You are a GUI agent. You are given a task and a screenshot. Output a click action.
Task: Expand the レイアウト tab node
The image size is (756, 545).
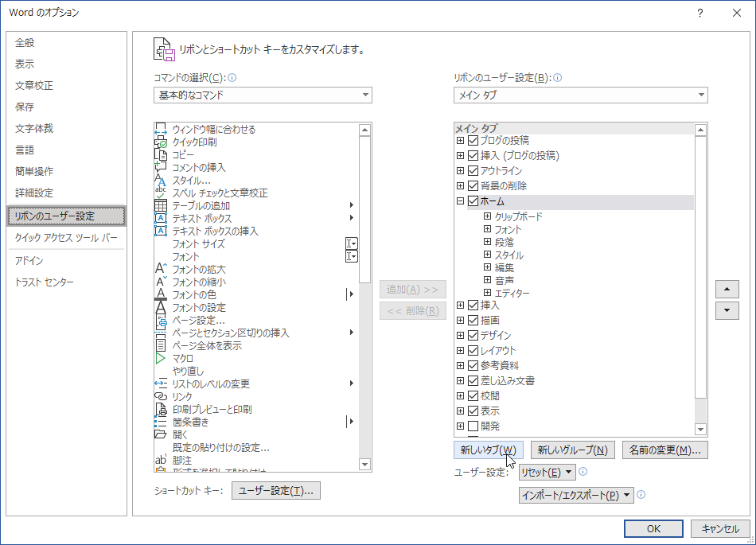pyautogui.click(x=461, y=350)
